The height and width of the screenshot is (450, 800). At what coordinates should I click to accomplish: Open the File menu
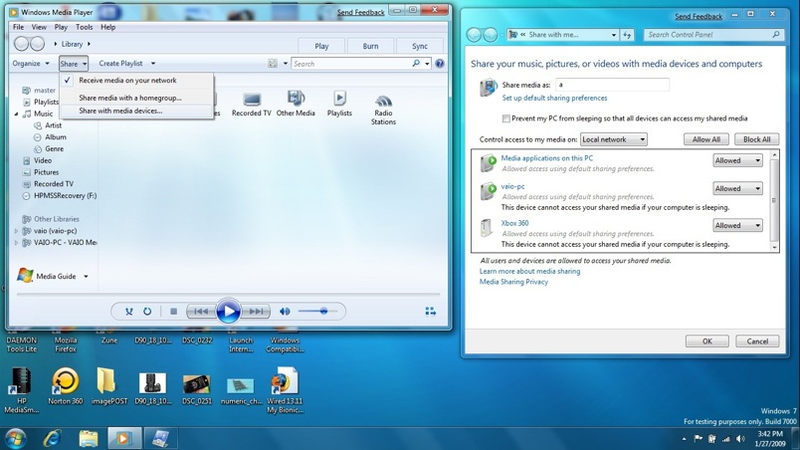coord(18,27)
